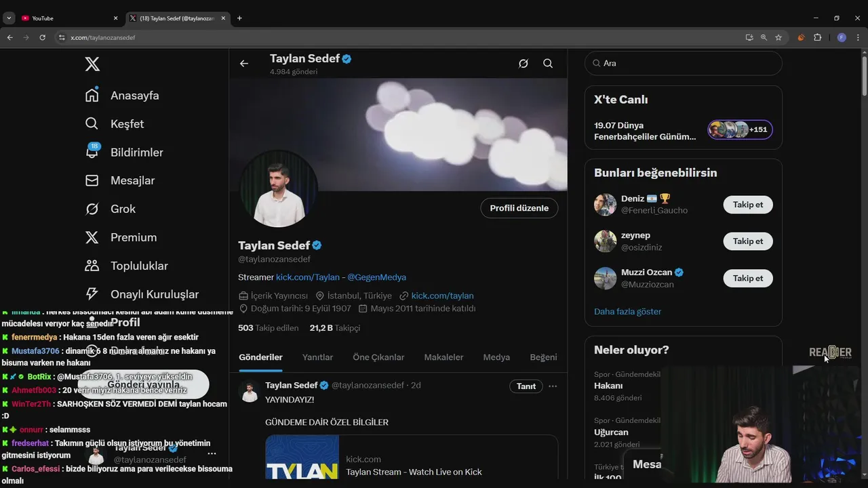Viewport: 868px width, 488px height.
Task: Click browser zoom magnifier icon
Action: [x=764, y=37]
